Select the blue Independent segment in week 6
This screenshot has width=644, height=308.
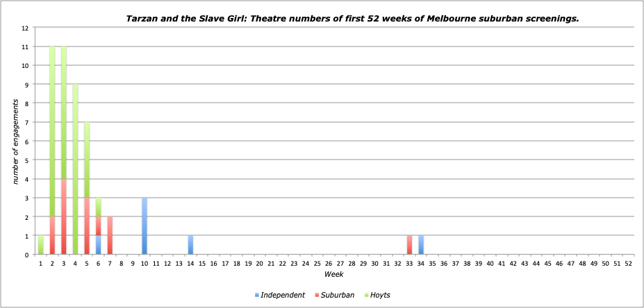98,245
